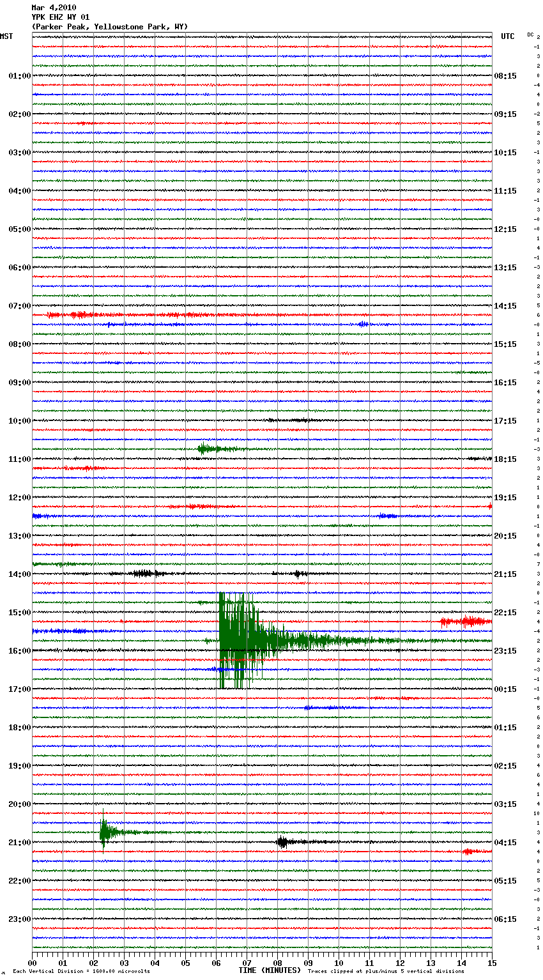Click the 'UTC' column header
The image size is (543, 980).
(508, 36)
